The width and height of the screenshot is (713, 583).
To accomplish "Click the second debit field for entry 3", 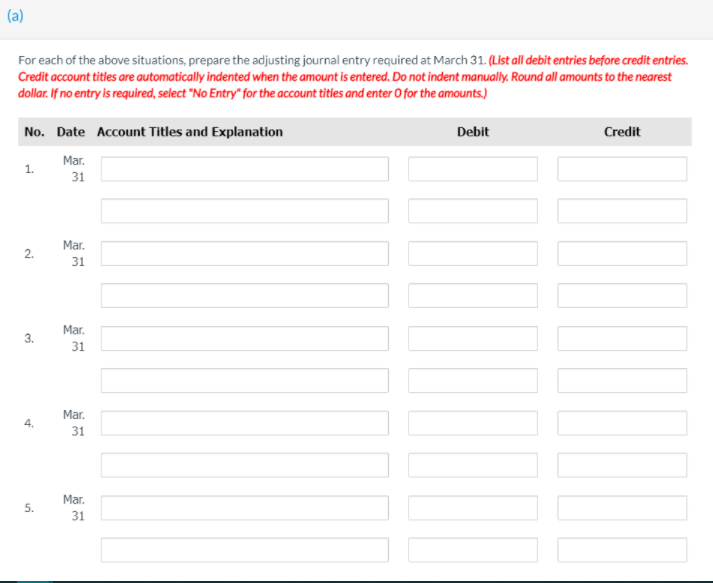I will (473, 380).
